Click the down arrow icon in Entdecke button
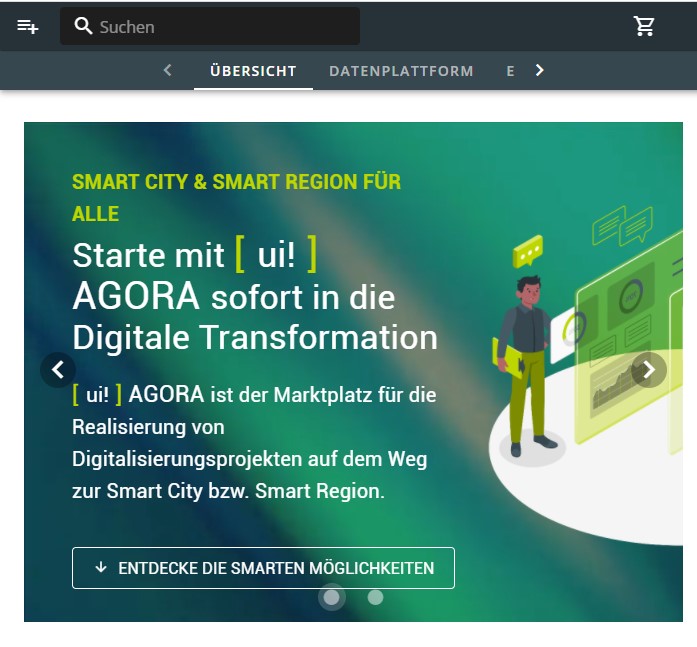The width and height of the screenshot is (697, 647). click(x=101, y=567)
